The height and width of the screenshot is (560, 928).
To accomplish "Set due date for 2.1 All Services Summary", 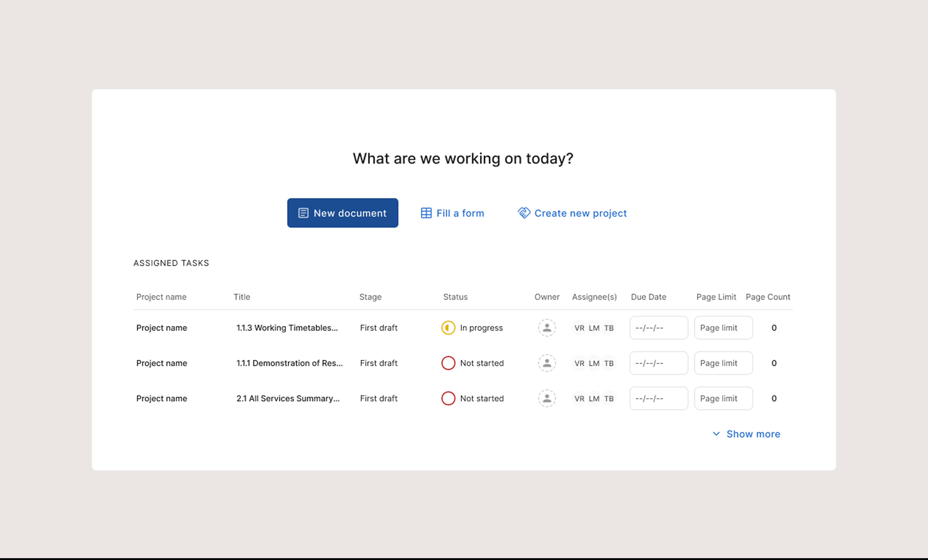I will click(x=659, y=398).
